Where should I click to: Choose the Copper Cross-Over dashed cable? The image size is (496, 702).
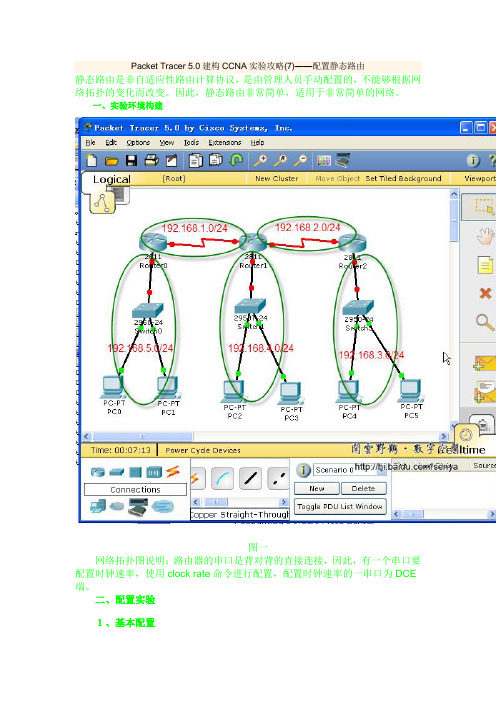(x=278, y=478)
